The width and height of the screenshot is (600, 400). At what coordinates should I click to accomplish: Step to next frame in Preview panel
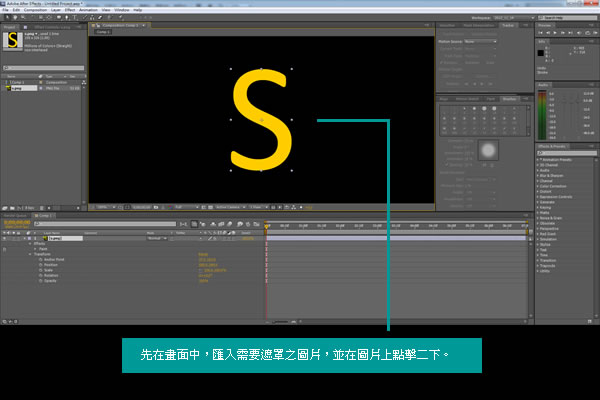click(563, 33)
